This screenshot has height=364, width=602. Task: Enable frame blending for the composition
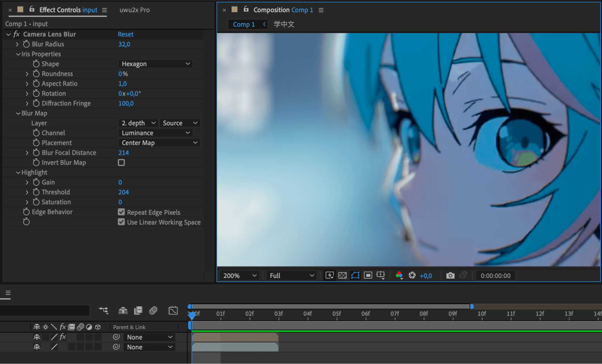(138, 310)
